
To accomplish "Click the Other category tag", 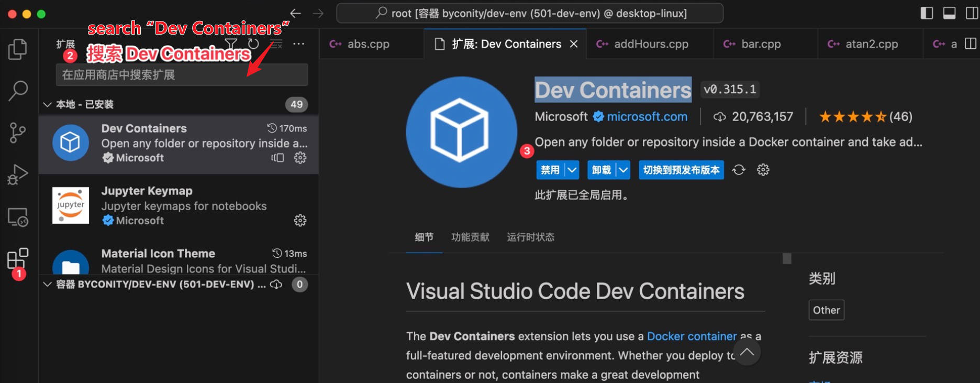I will [x=826, y=310].
